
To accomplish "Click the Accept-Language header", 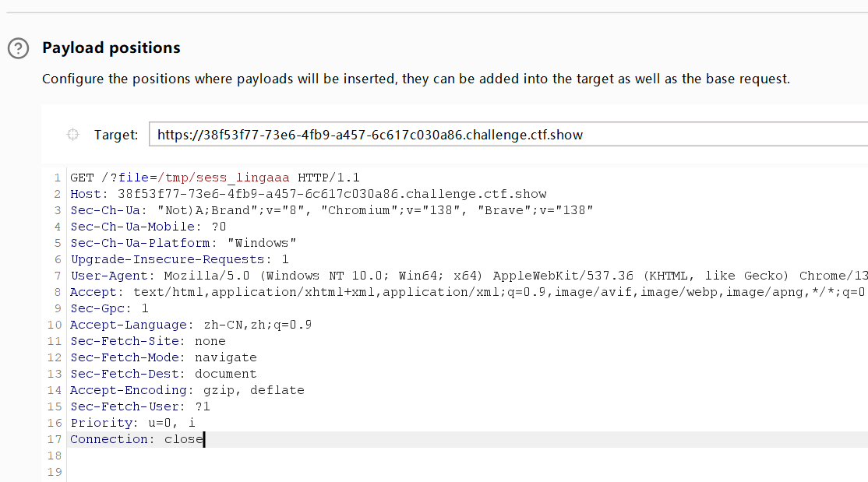I will point(191,325).
